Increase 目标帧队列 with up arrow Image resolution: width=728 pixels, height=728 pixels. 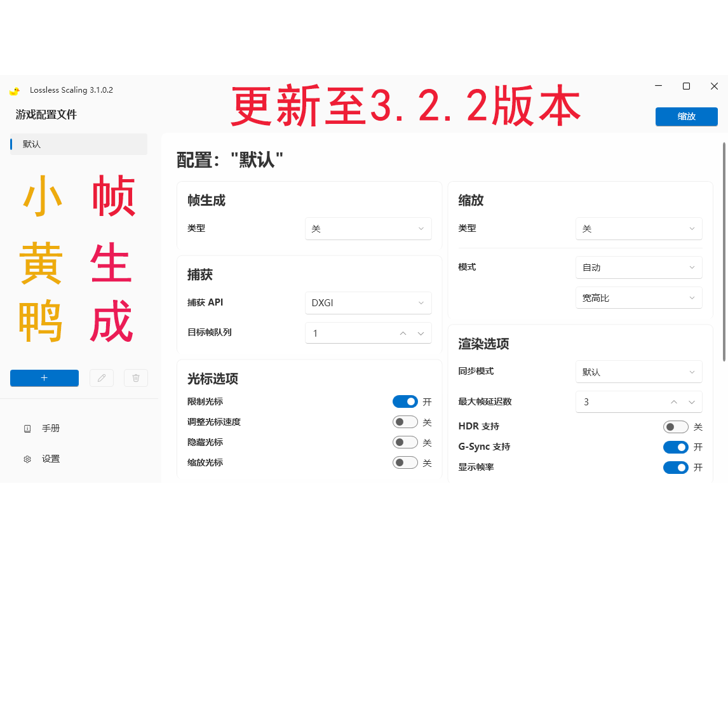[x=403, y=334]
